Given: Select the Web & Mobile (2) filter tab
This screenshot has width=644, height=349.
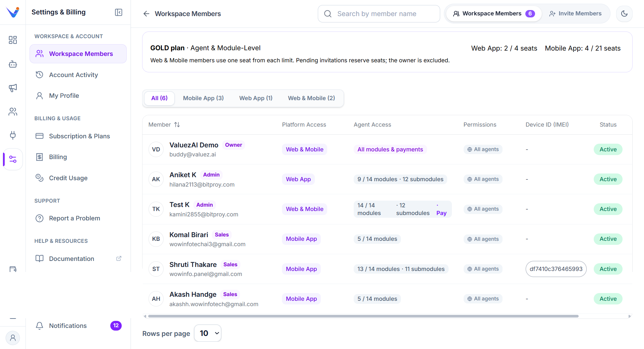Looking at the screenshot, I should [x=311, y=98].
